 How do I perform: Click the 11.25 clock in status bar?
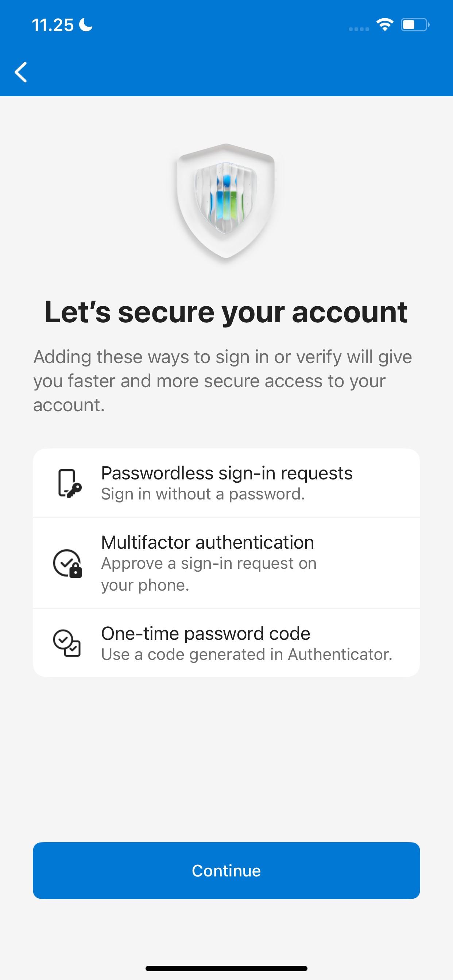(x=53, y=25)
